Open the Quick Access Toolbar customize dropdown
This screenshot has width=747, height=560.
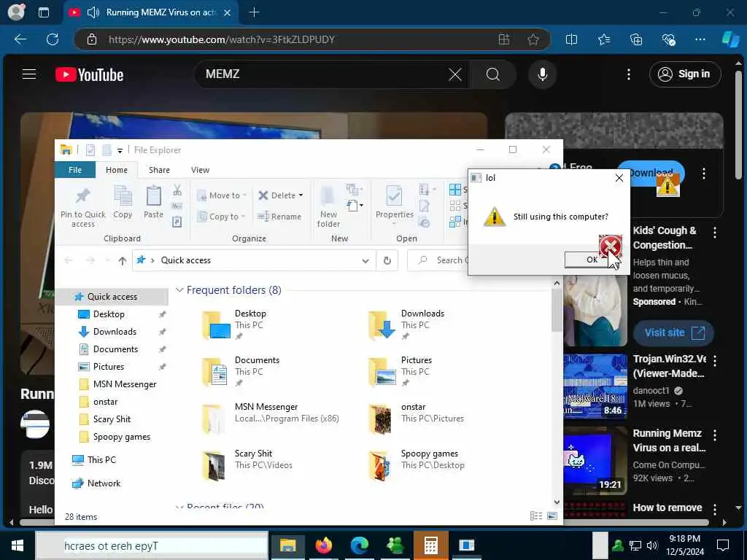pos(120,150)
